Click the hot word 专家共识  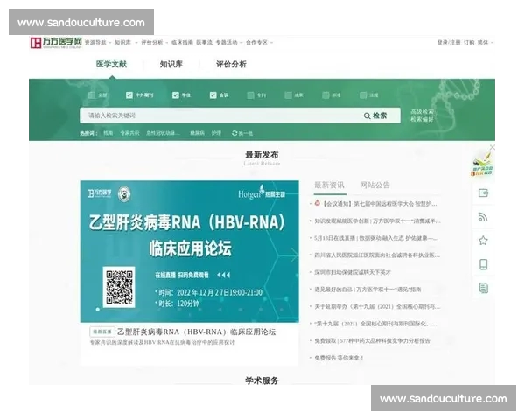[129, 133]
